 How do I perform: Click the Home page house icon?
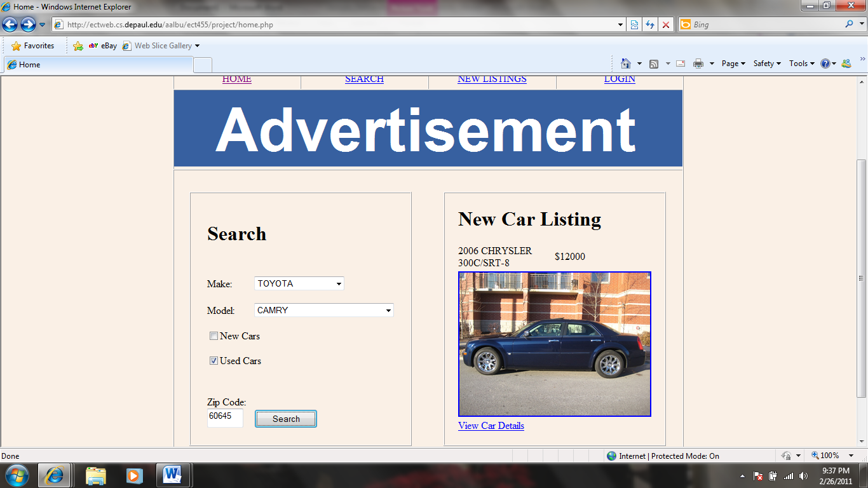[x=626, y=64]
